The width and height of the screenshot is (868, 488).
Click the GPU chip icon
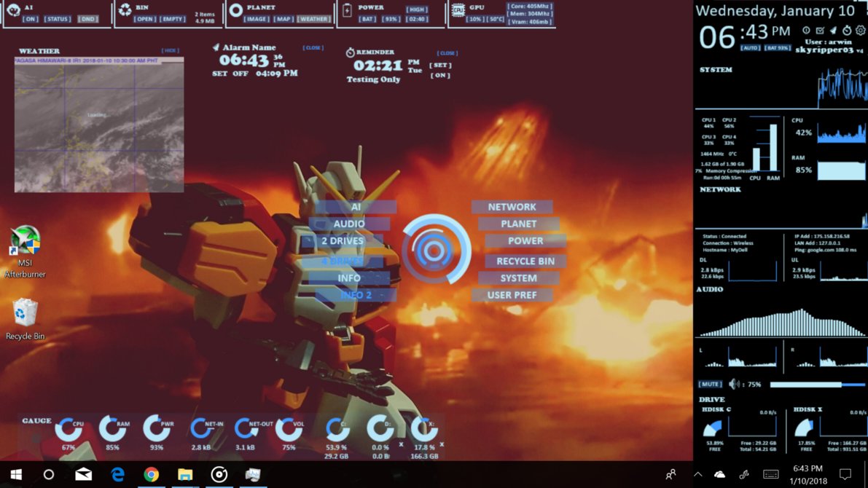[x=458, y=9]
